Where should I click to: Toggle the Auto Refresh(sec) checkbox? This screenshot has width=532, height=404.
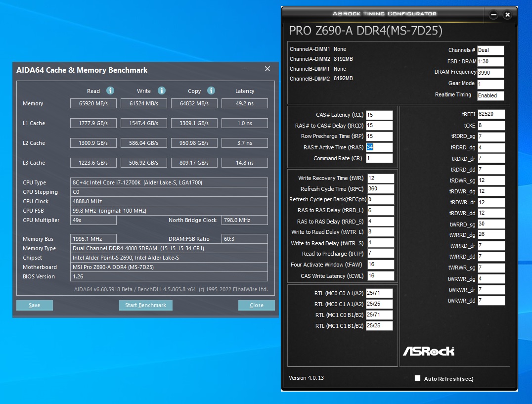[418, 378]
